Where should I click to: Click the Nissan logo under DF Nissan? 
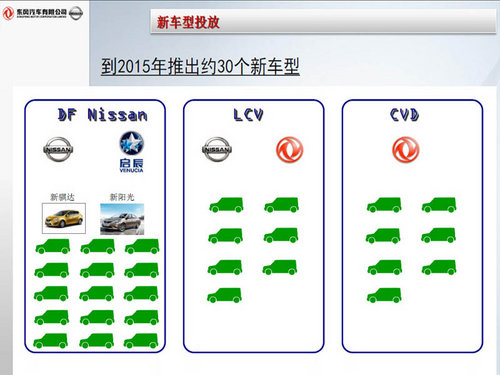[x=58, y=149]
